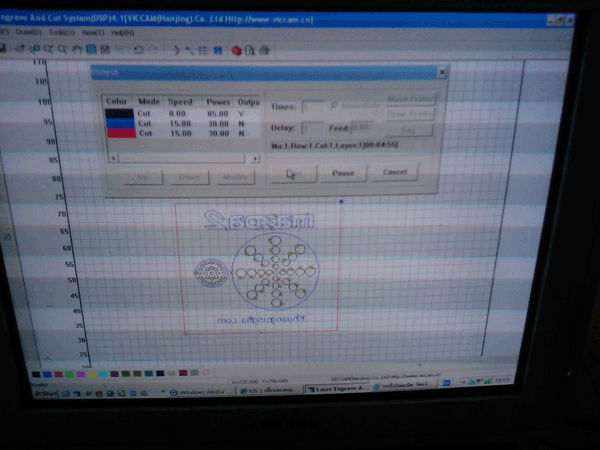
Task: Click the Delay input field
Action: click(x=313, y=128)
